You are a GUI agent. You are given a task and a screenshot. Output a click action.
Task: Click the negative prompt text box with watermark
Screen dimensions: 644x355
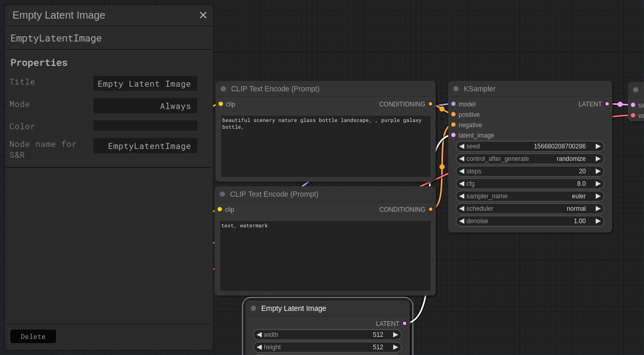(x=325, y=255)
